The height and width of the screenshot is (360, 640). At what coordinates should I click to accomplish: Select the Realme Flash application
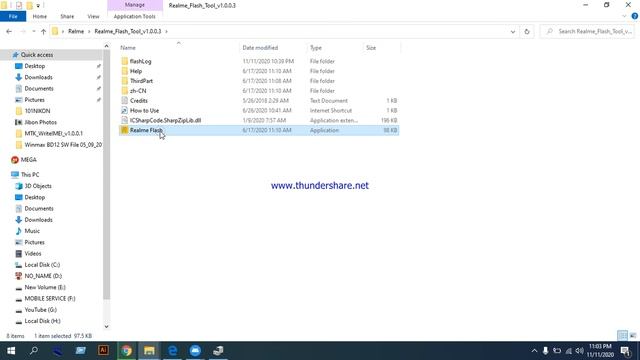(x=146, y=130)
